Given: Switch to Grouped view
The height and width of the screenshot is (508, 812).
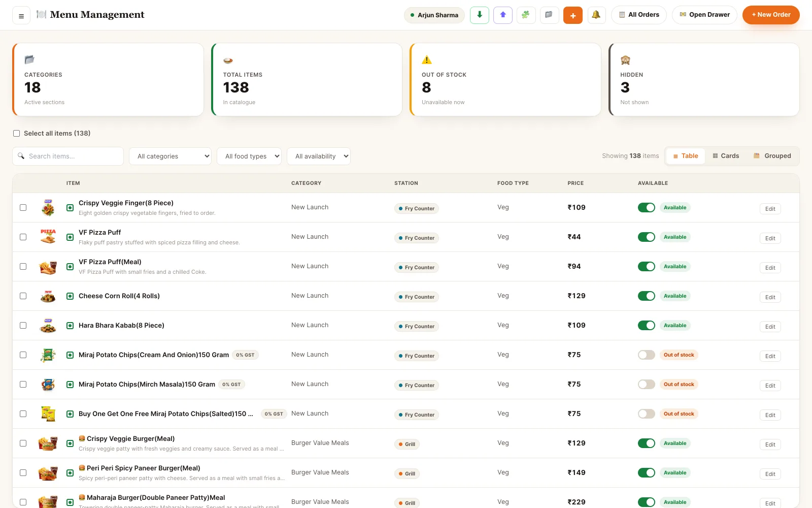Looking at the screenshot, I should click(x=772, y=156).
